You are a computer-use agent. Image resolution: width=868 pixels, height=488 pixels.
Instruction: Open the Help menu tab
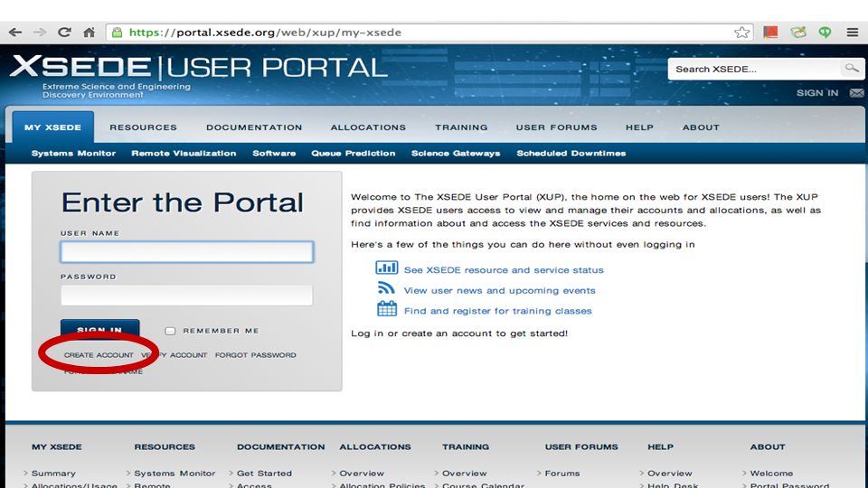click(639, 127)
